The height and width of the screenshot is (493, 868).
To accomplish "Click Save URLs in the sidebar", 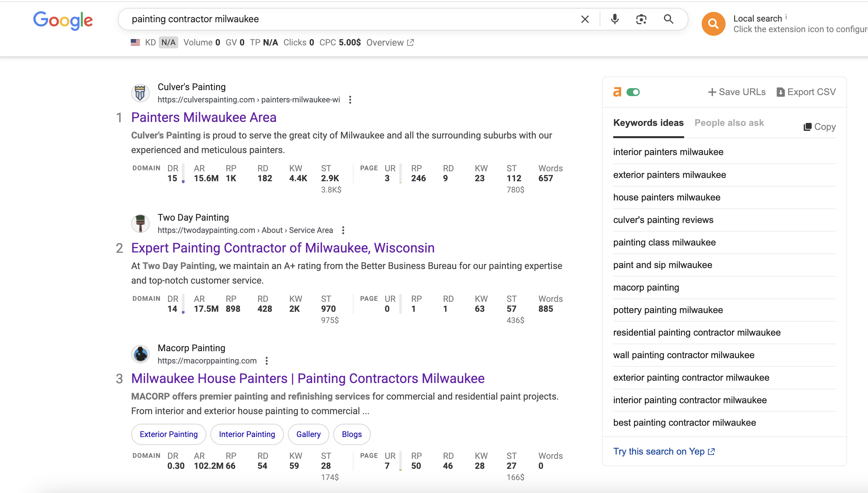I will coord(737,92).
